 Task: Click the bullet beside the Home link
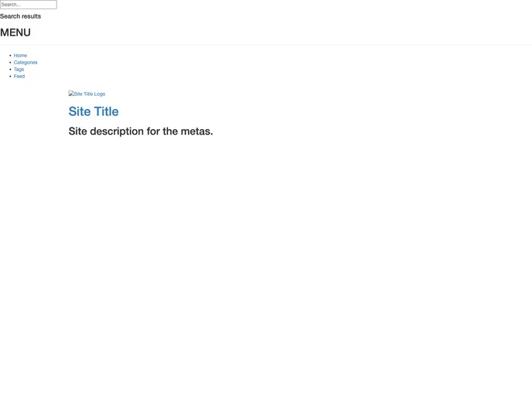10,56
